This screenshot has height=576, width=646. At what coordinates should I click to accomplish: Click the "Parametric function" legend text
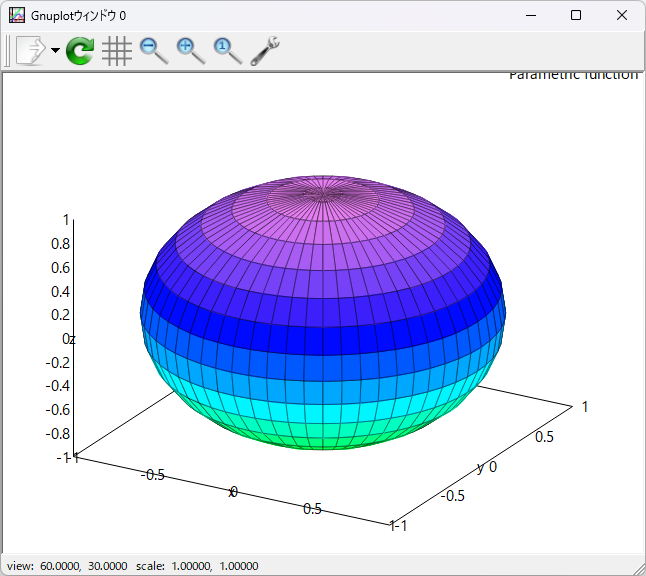[x=573, y=76]
